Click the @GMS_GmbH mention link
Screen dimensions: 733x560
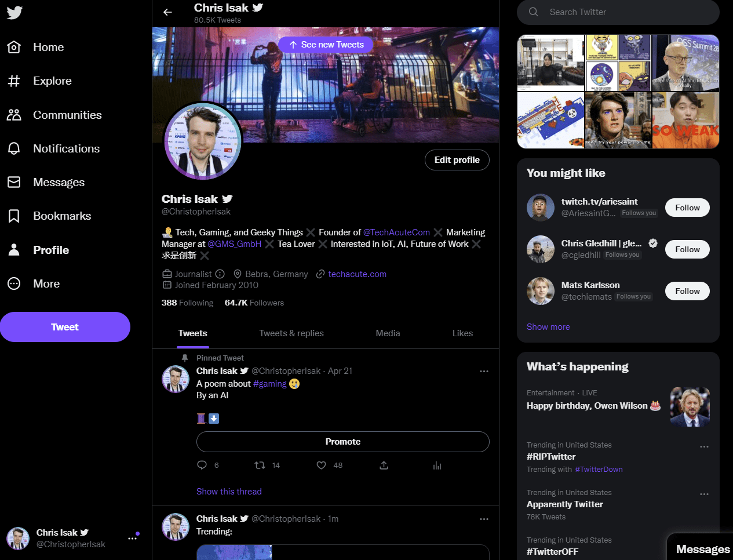point(235,244)
